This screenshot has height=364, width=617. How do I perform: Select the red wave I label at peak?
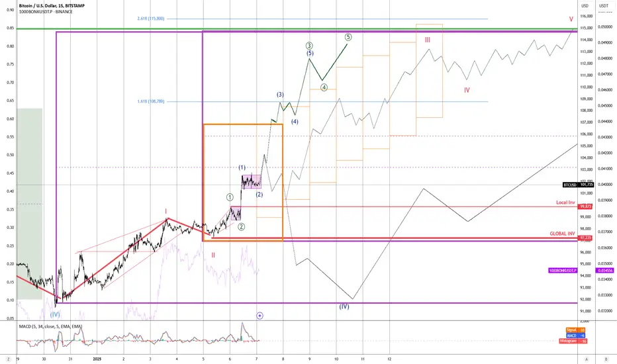pos(166,211)
